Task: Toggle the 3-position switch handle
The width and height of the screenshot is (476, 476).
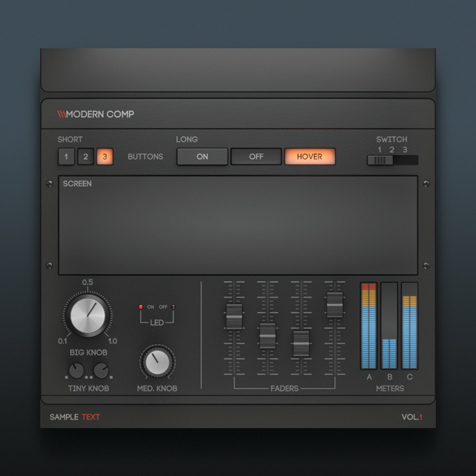Action: (380, 160)
